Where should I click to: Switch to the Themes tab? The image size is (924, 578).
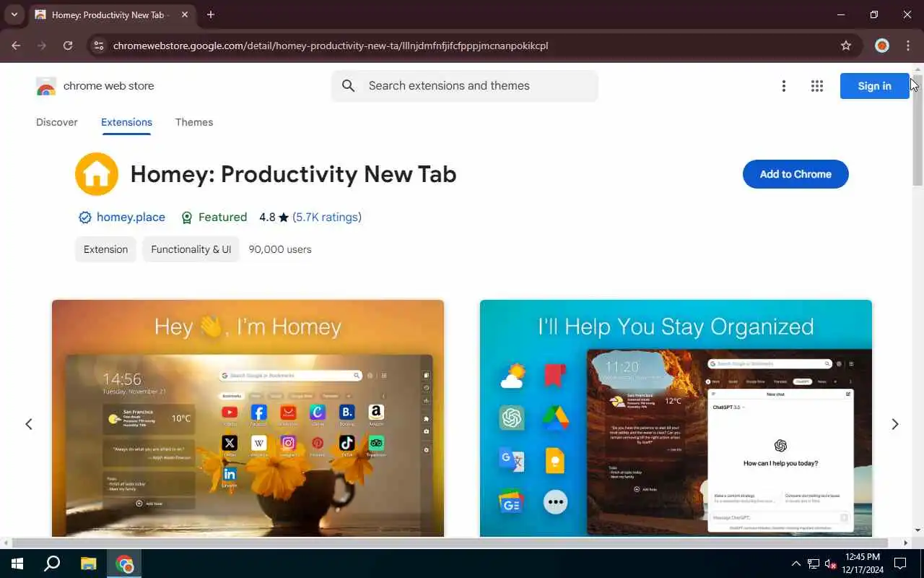tap(194, 122)
